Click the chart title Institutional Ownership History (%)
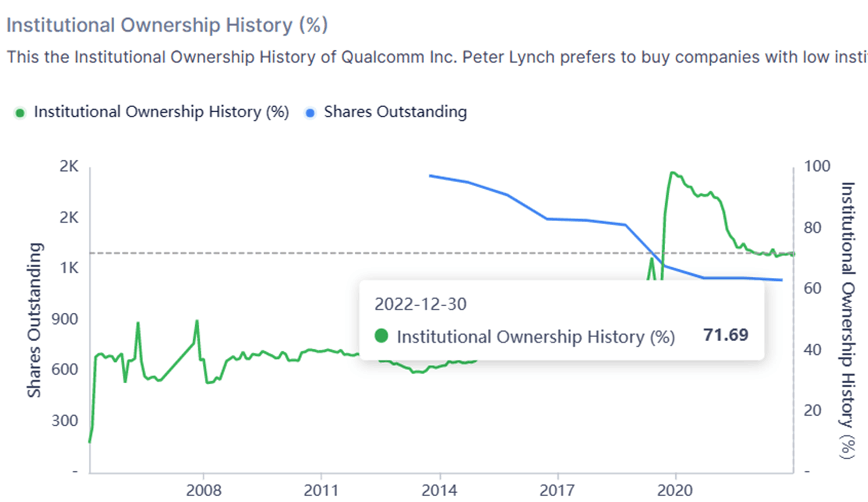The height and width of the screenshot is (502, 868). (167, 25)
